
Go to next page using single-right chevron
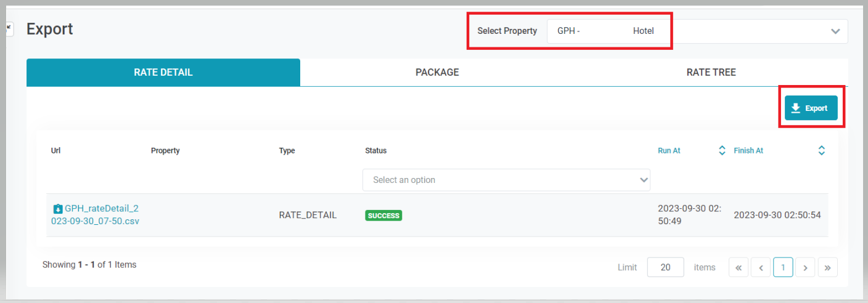click(805, 267)
